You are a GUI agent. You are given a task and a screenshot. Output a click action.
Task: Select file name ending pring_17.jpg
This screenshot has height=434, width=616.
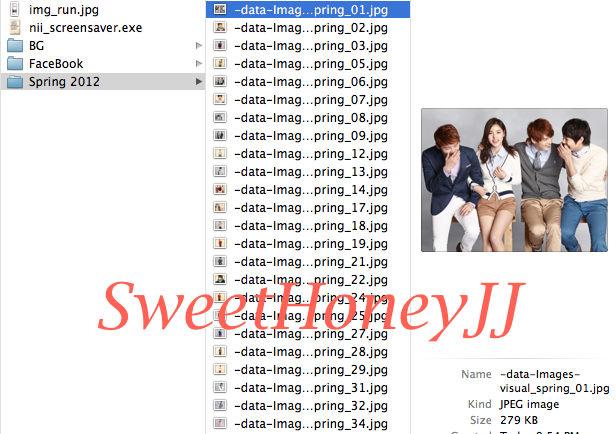click(x=311, y=208)
